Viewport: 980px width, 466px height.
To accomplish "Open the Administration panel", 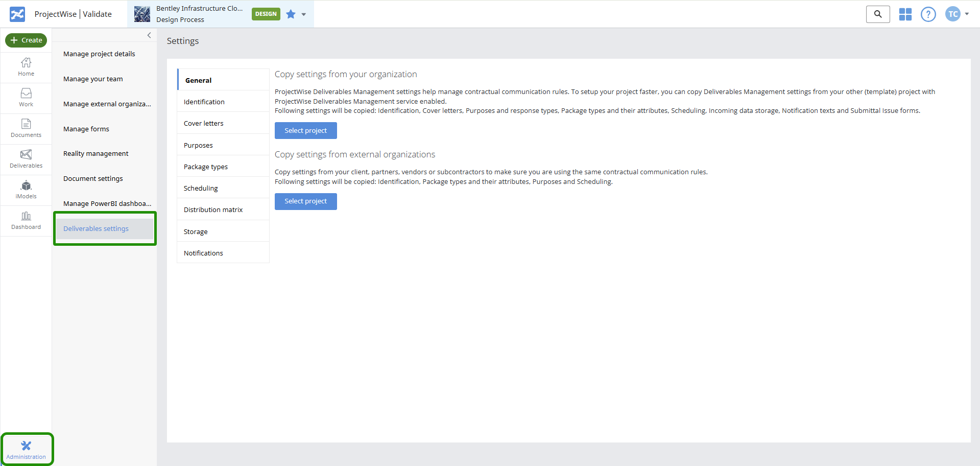I will [26, 449].
